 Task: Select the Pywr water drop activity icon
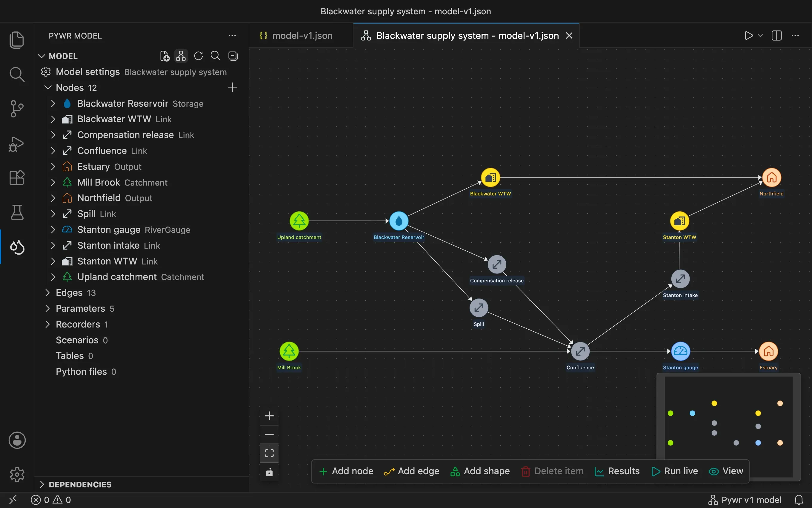17,247
